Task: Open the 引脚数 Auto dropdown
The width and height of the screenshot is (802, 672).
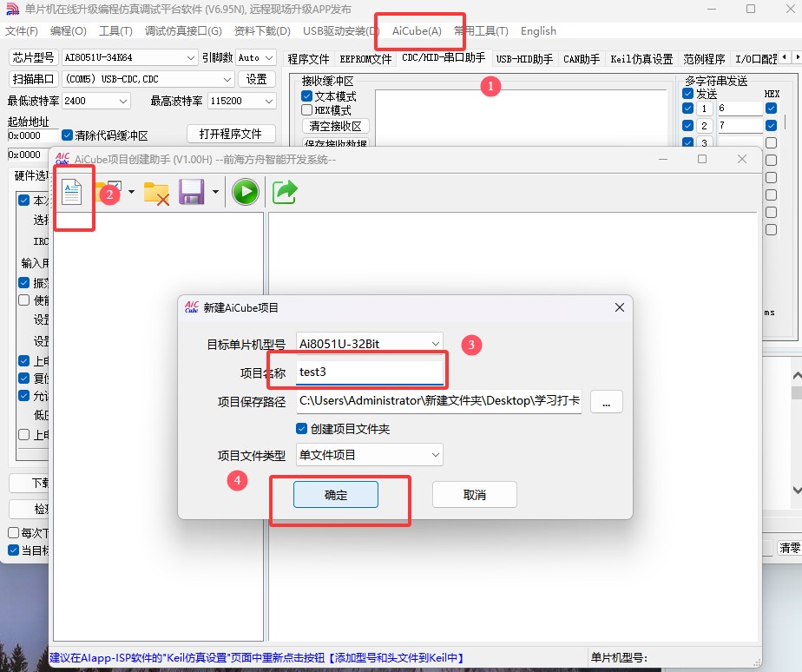Action: 256,57
